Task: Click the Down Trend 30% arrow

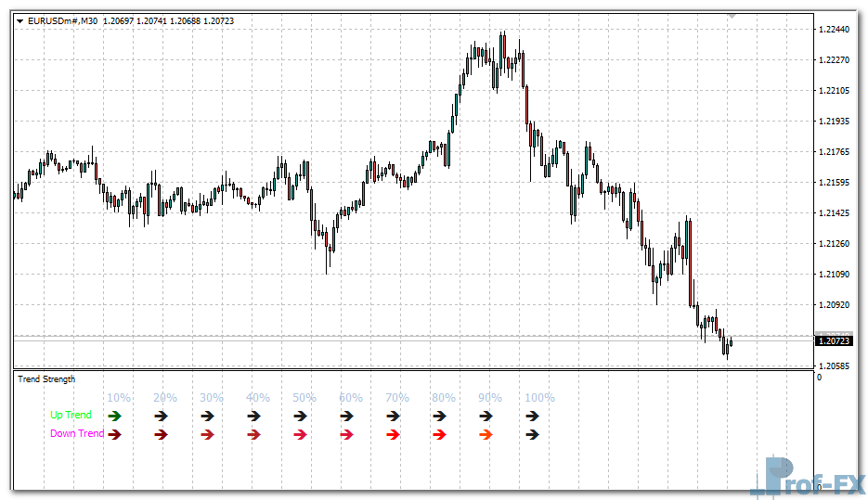Action: click(x=207, y=434)
